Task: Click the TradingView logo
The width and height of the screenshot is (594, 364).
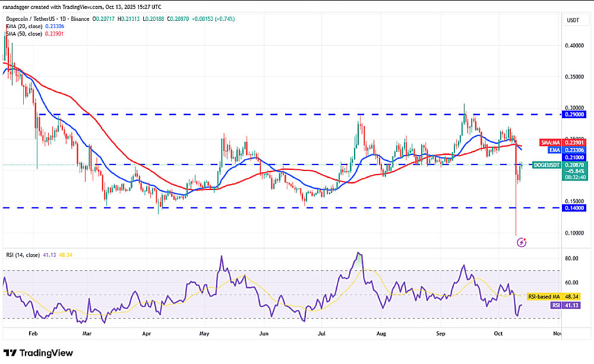Action: click(x=39, y=353)
